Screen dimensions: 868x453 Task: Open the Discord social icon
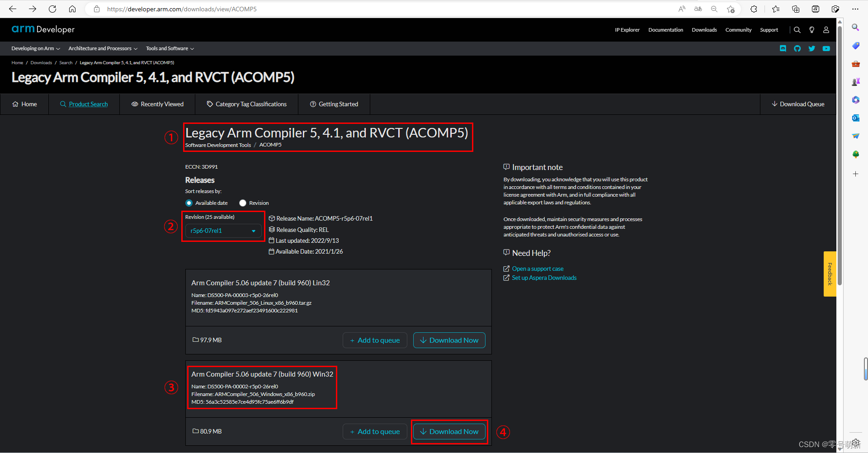point(783,48)
